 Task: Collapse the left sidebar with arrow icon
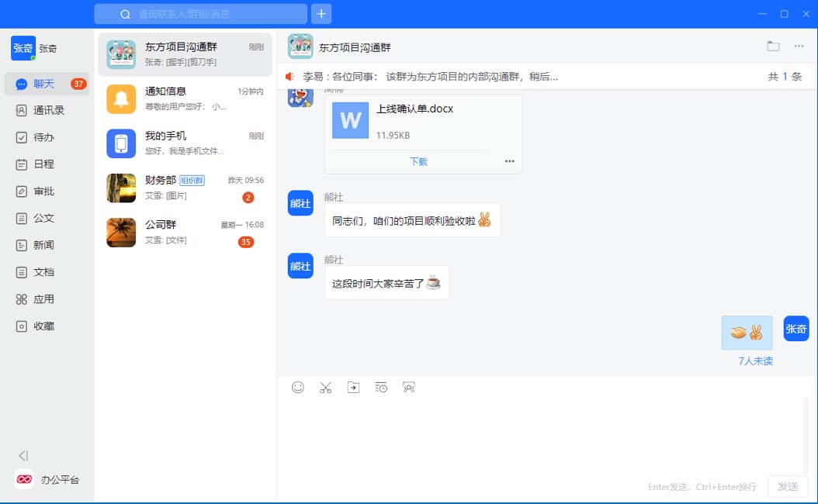click(23, 456)
